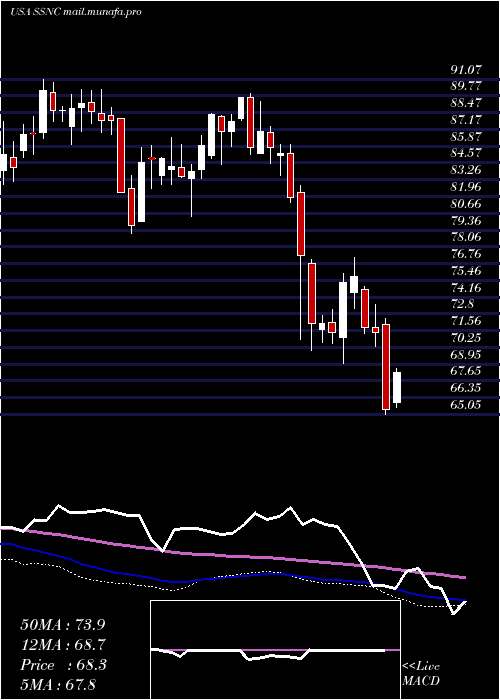Click the 71.56 price axis label

pyautogui.click(x=466, y=321)
